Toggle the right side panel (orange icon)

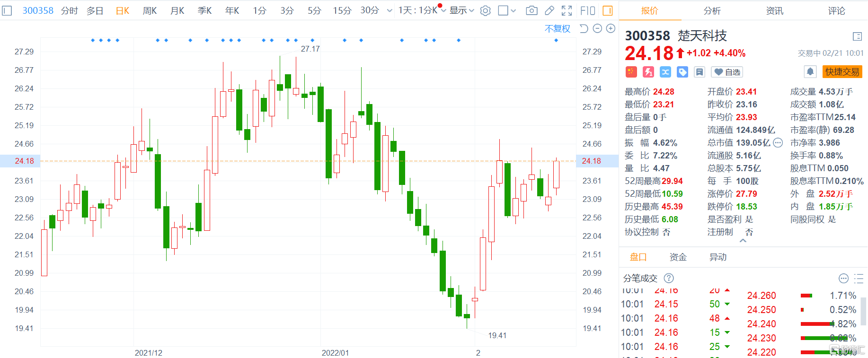(x=608, y=10)
